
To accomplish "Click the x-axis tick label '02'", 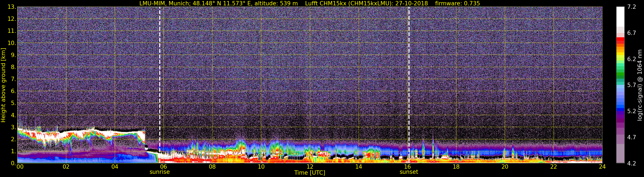I will tap(66, 167).
